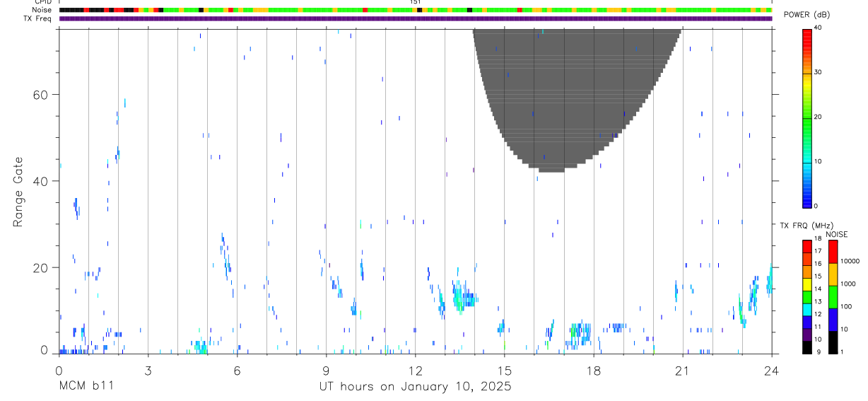
Task: Click the 30 tick on POWER scale
Action: pos(817,72)
